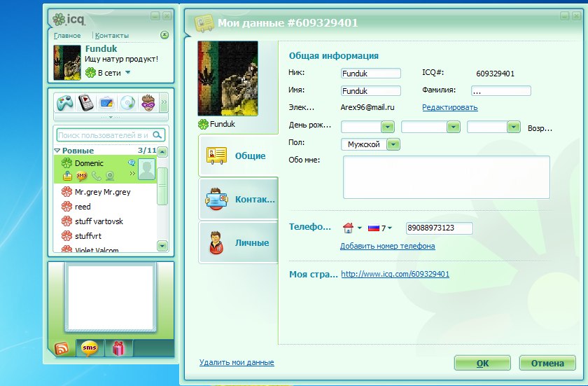The width and height of the screenshot is (588, 386).
Task: Click Добавить номер телефона link
Action: click(387, 246)
